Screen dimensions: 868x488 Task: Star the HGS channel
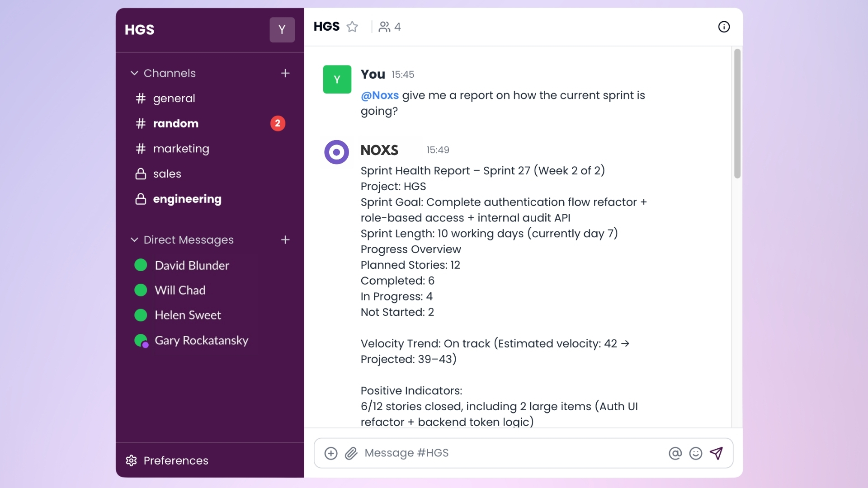[x=352, y=27]
